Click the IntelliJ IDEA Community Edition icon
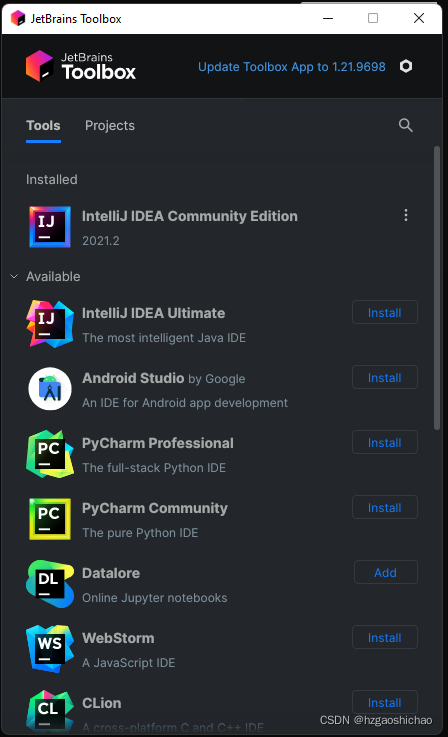 point(50,227)
